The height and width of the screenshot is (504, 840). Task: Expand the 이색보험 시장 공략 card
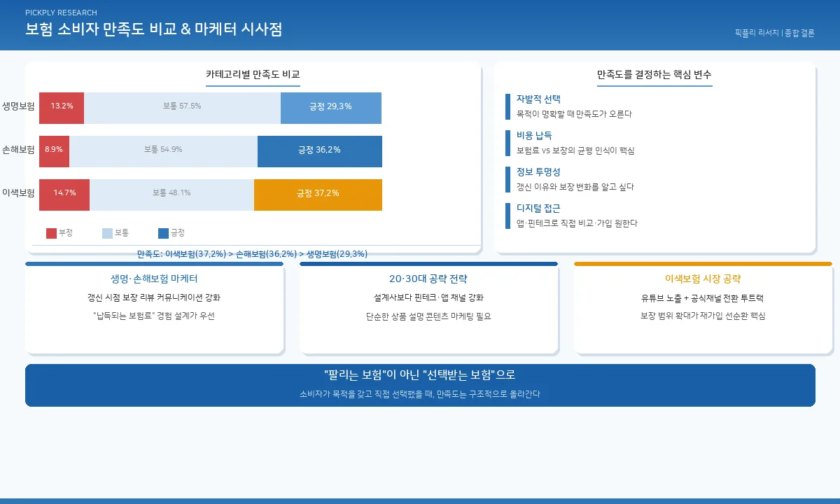(x=703, y=279)
